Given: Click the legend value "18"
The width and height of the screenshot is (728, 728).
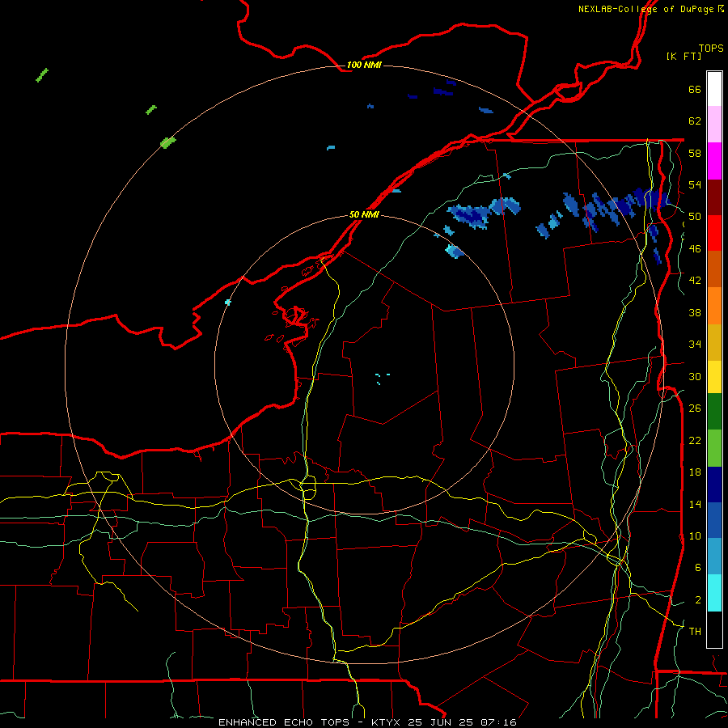Looking at the screenshot, I should point(695,472).
